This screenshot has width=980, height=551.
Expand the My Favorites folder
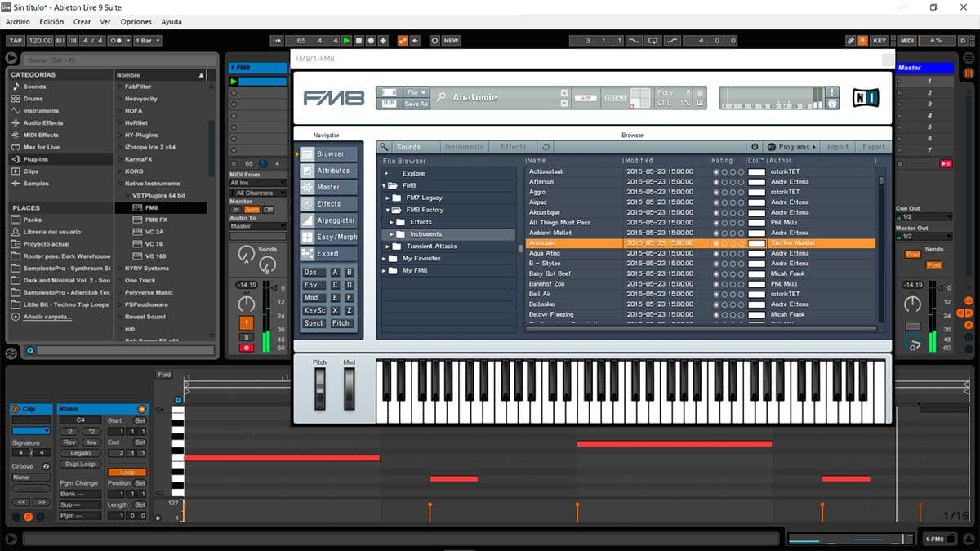pyautogui.click(x=385, y=258)
